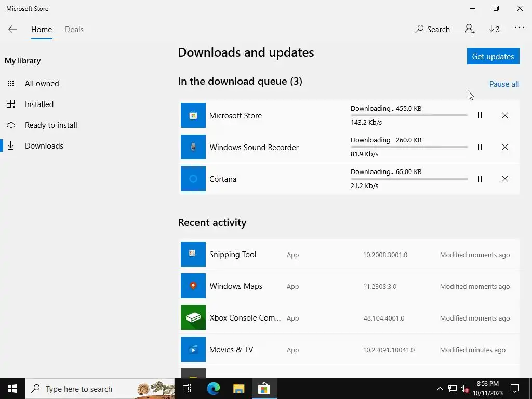Click the Microsoft Store taskbar icon
Screen dimensions: 532x399
pyautogui.click(x=264, y=389)
